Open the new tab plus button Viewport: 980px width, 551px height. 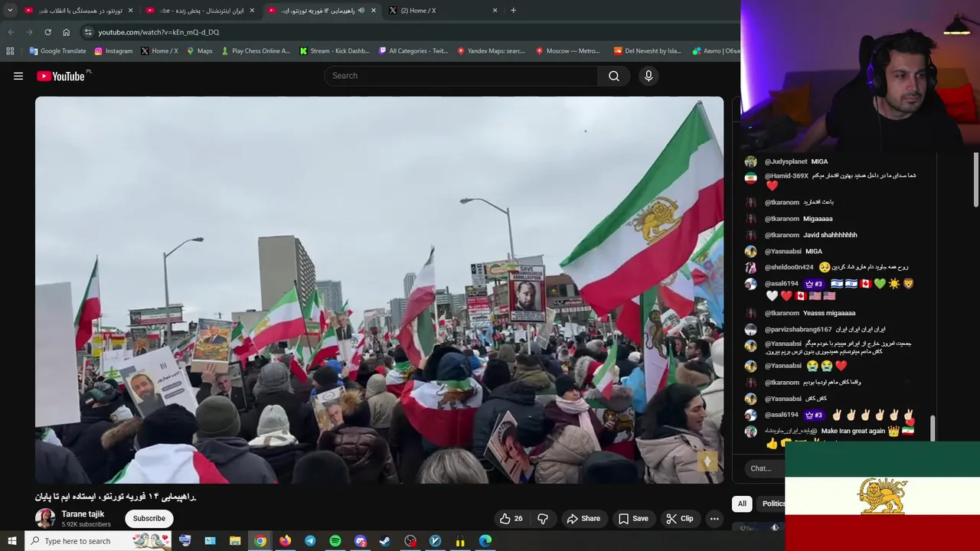click(513, 11)
